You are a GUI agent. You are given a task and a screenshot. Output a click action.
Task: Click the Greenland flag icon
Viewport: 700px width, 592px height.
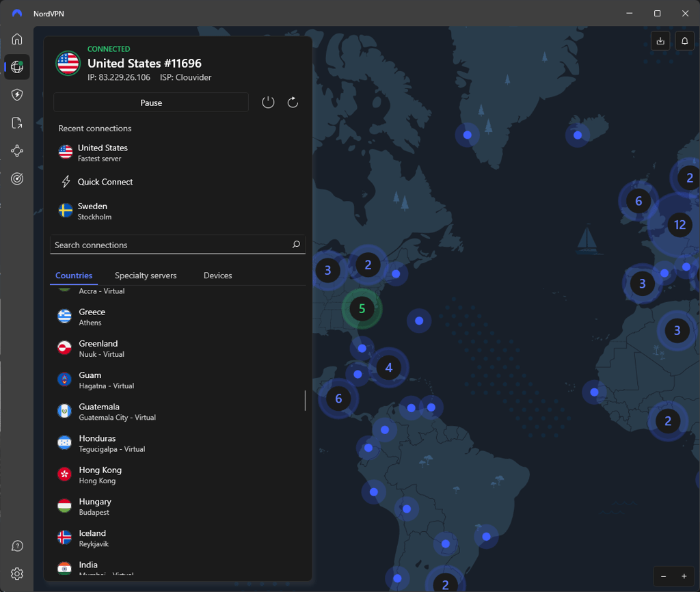click(x=64, y=348)
